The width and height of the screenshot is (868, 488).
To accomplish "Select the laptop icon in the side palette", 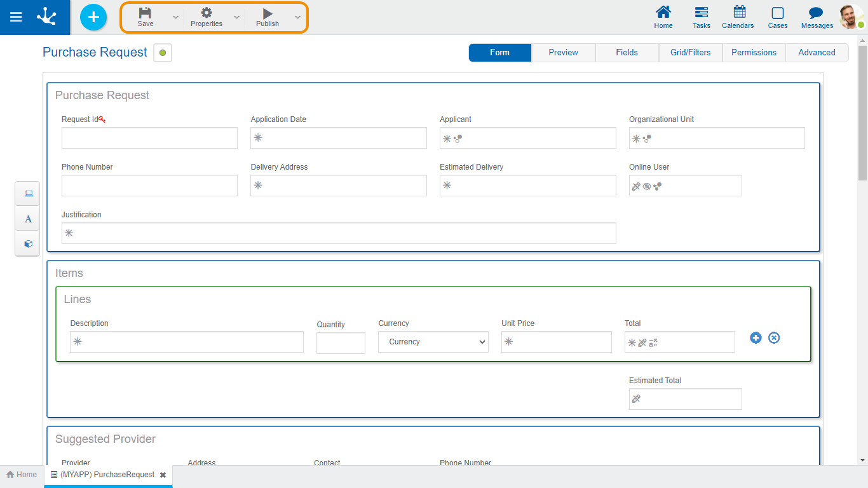I will click(x=28, y=194).
